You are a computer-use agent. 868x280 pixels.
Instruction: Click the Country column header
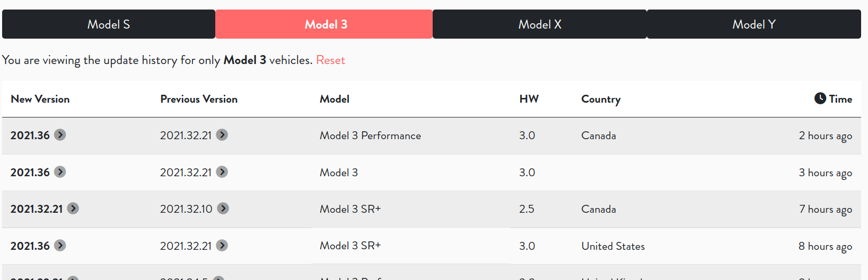tap(601, 100)
